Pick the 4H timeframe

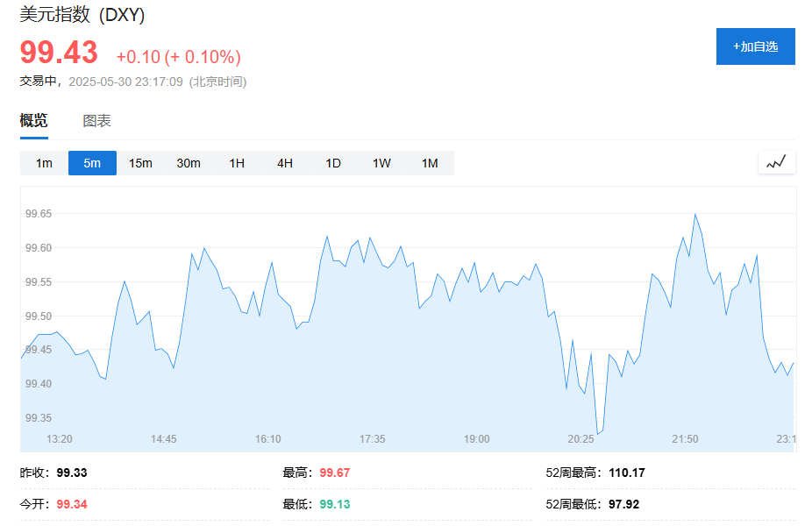click(x=285, y=163)
